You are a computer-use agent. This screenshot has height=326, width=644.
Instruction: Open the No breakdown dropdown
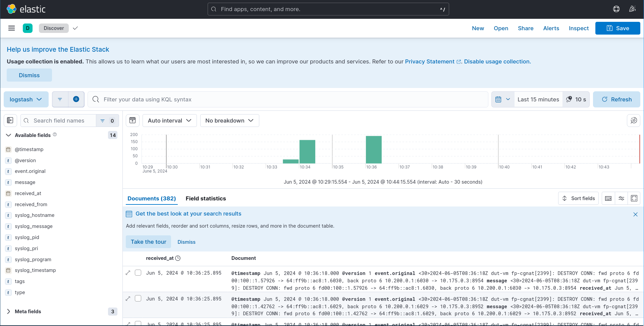[229, 121]
